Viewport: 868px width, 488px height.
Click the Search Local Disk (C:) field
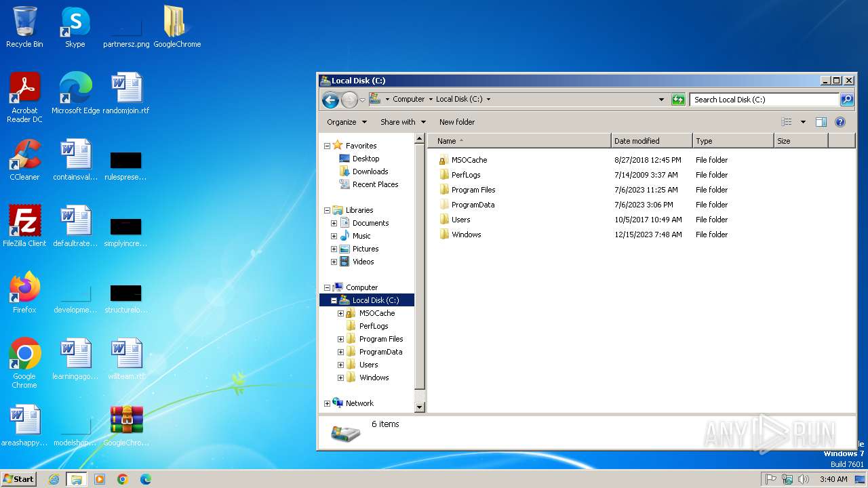pos(765,100)
